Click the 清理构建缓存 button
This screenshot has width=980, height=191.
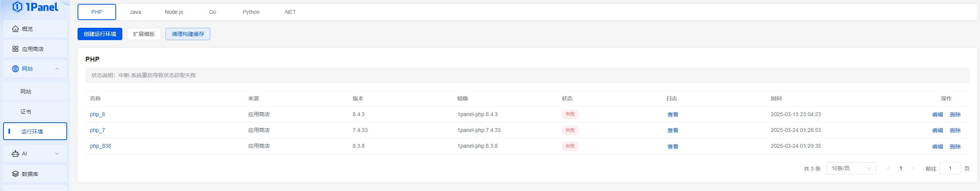tap(188, 34)
